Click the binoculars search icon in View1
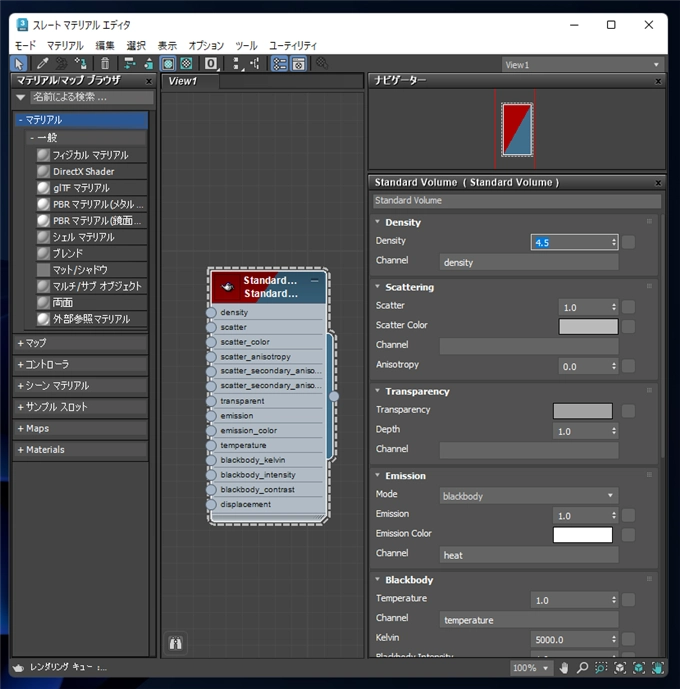The image size is (680, 689). click(x=176, y=643)
